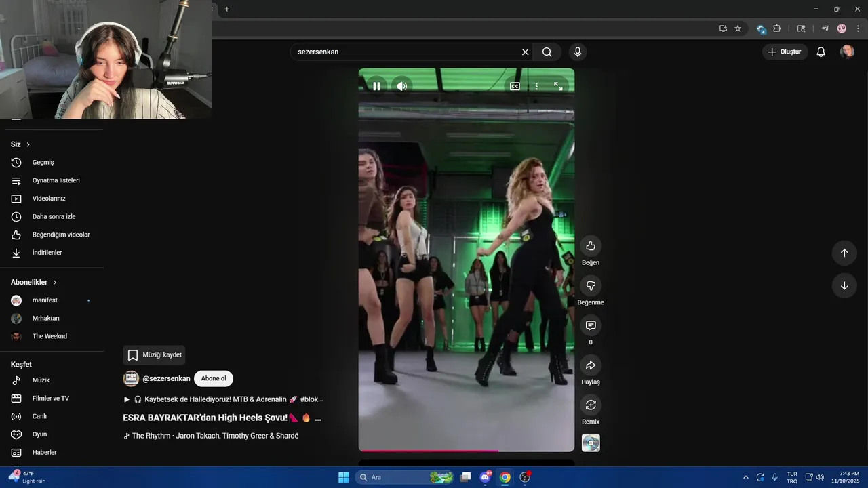Open a new Chrome tab
The image size is (868, 488).
pyautogui.click(x=227, y=9)
